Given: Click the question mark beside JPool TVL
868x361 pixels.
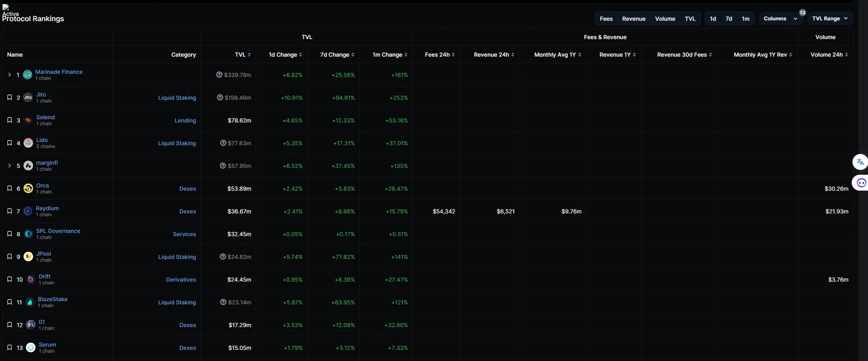Looking at the screenshot, I should [223, 256].
